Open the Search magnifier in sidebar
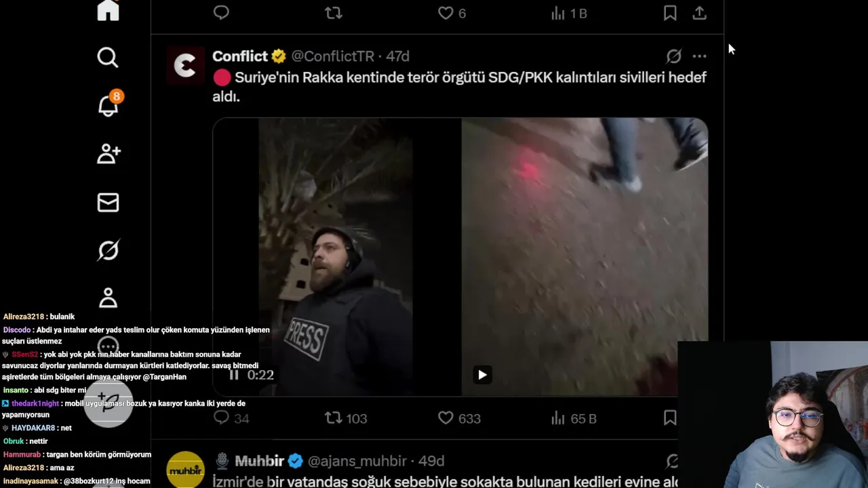Image resolution: width=868 pixels, height=488 pixels. (x=108, y=58)
